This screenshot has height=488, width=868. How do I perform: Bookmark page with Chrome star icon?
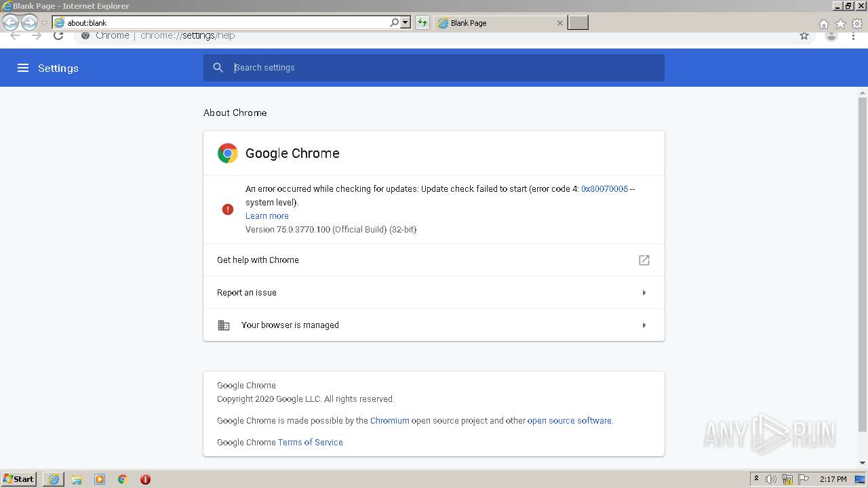[x=804, y=36]
